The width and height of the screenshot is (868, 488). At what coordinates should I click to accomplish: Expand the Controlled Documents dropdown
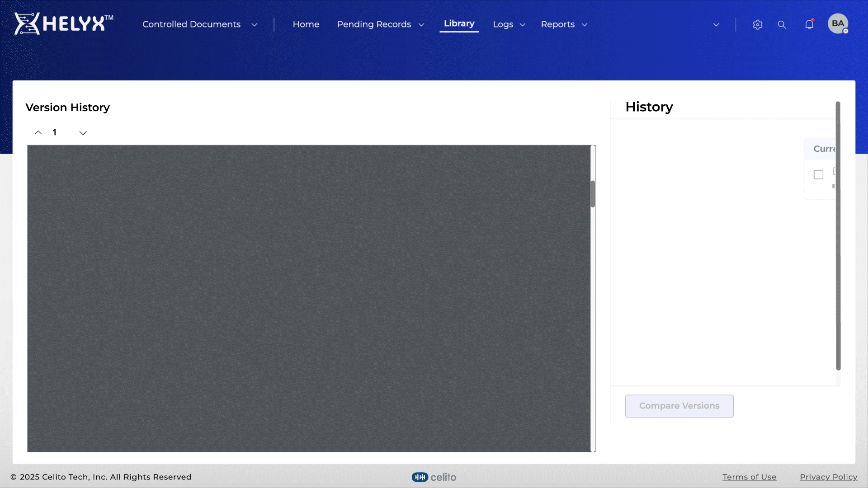point(200,24)
